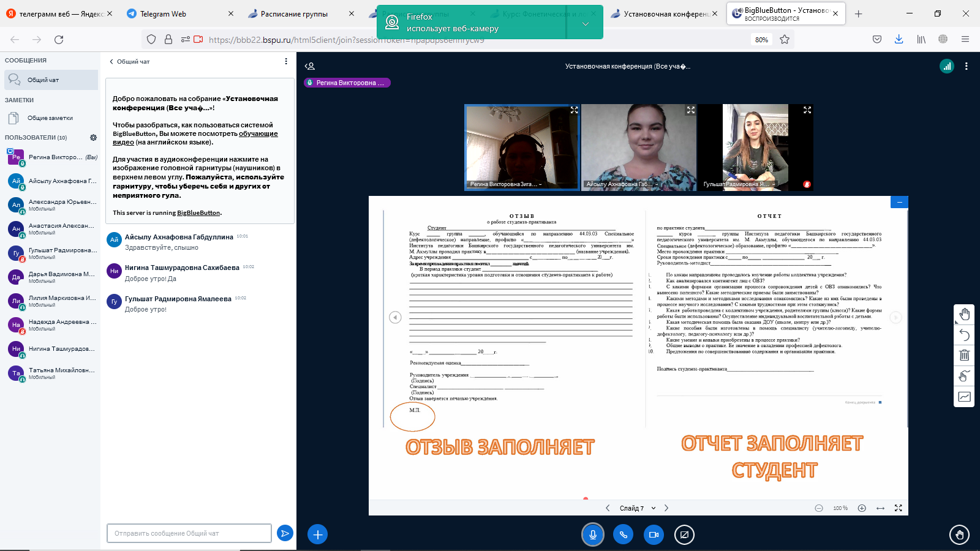Viewport: 980px width, 551px height.
Task: Go to next slide arrow
Action: tap(666, 508)
